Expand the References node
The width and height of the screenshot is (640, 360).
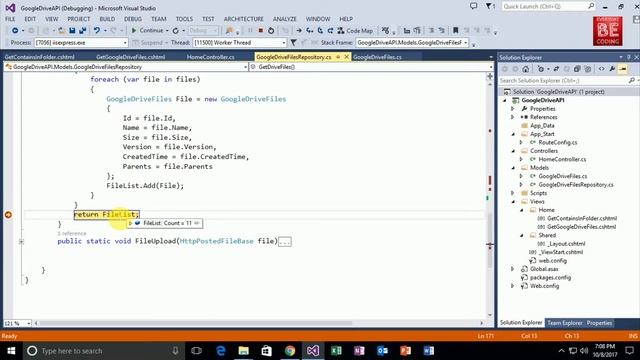click(513, 117)
